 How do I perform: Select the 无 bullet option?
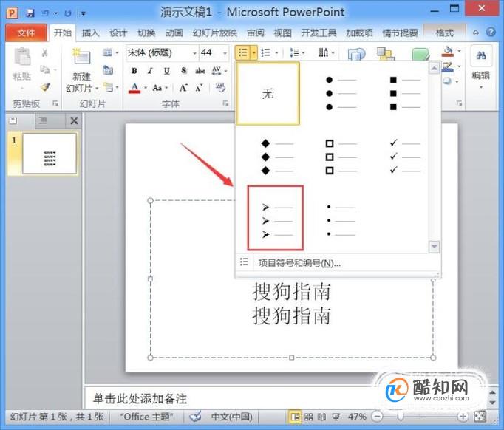tap(268, 93)
